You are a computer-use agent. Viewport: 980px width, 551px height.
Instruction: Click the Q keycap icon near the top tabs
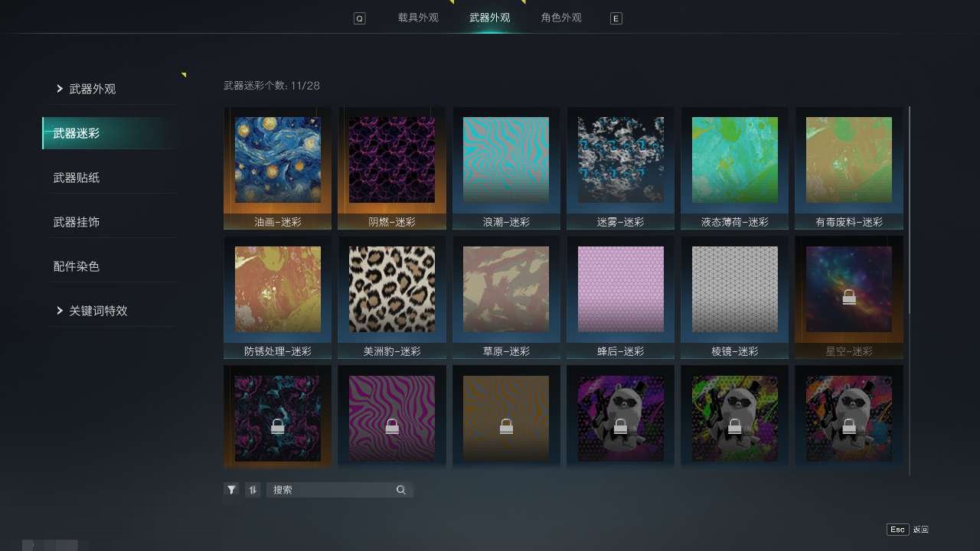(x=359, y=18)
